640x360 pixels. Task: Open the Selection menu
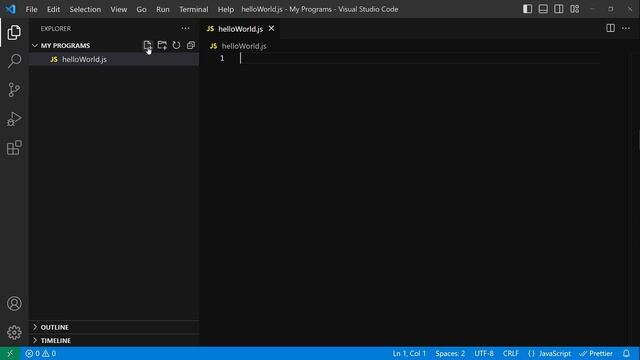pyautogui.click(x=85, y=9)
